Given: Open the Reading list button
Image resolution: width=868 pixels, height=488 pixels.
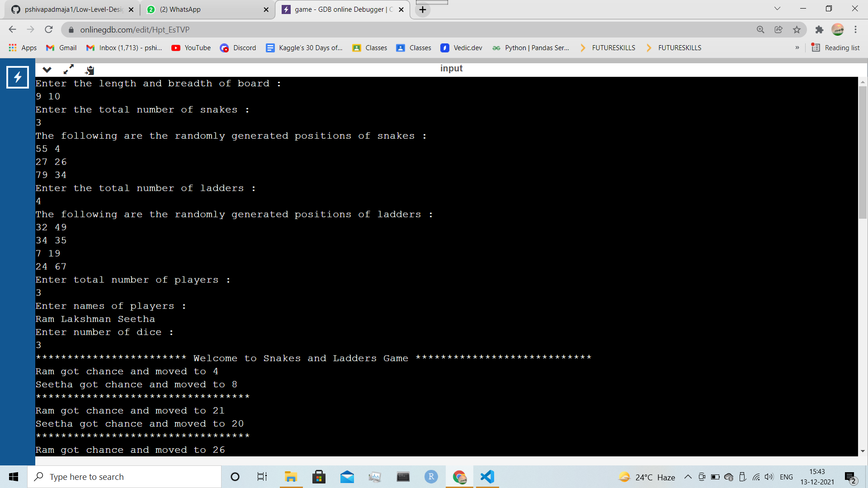Looking at the screenshot, I should (835, 48).
